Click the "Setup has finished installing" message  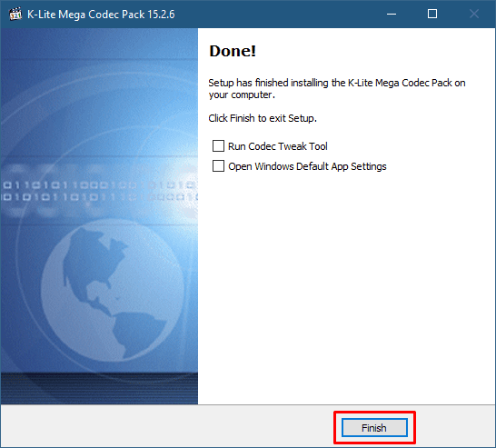click(337, 88)
